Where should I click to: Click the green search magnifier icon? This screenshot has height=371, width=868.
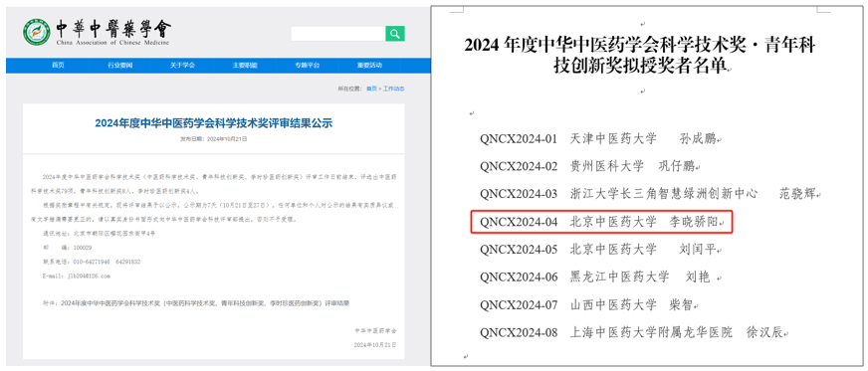(395, 34)
